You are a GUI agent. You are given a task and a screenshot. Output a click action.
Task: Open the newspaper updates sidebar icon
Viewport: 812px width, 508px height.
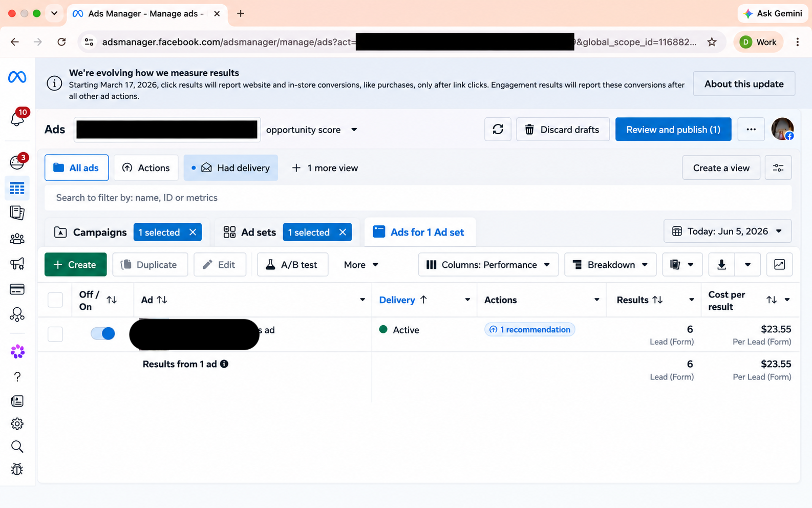[x=17, y=401]
